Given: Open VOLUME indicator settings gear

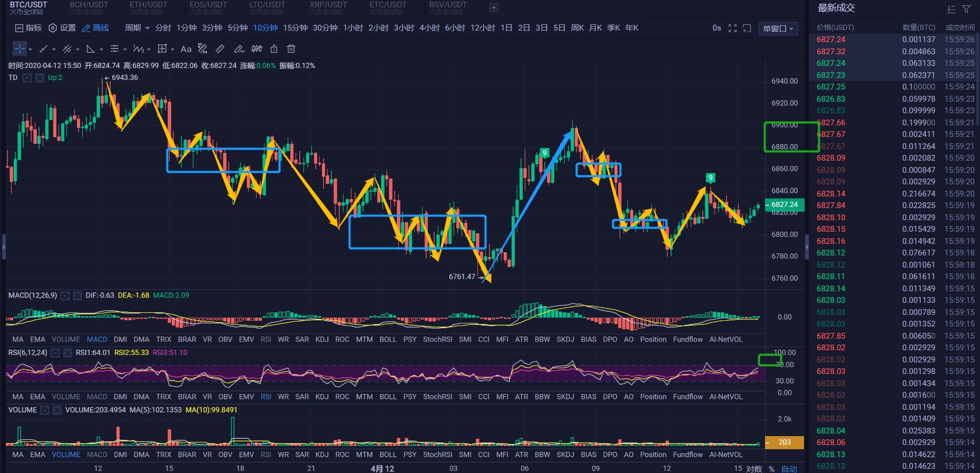Looking at the screenshot, I should [45, 410].
